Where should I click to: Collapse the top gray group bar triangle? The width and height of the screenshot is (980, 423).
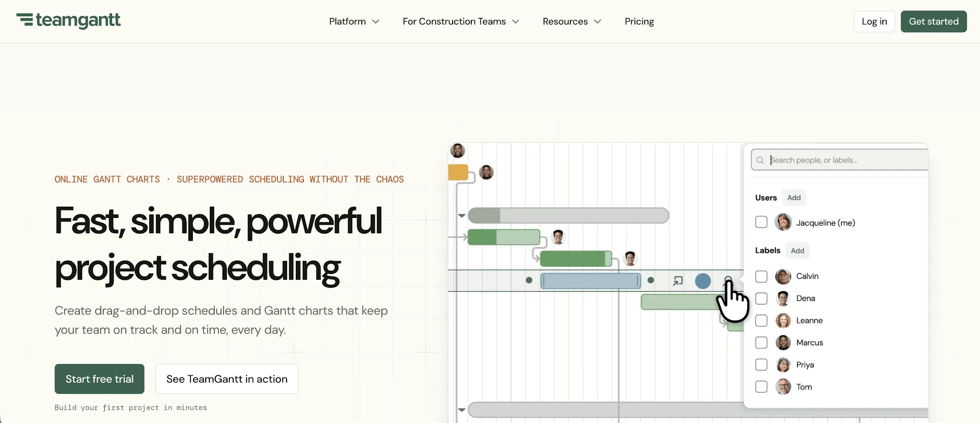coord(461,216)
